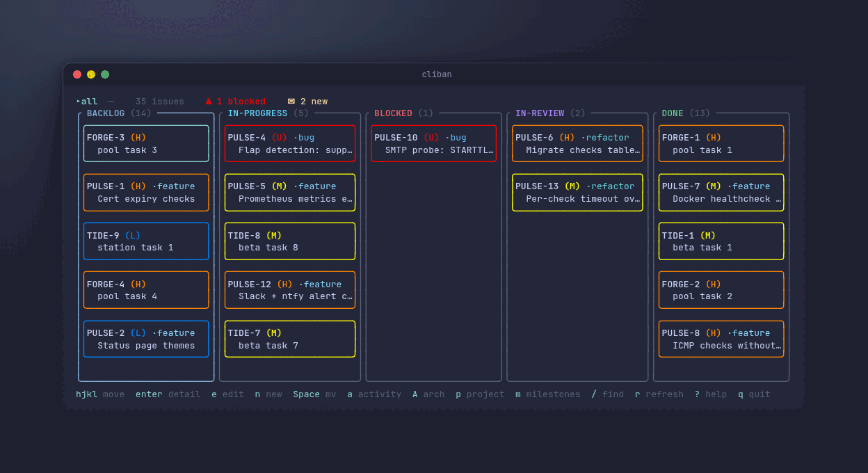Click the r refresh shortcut

coord(659,394)
